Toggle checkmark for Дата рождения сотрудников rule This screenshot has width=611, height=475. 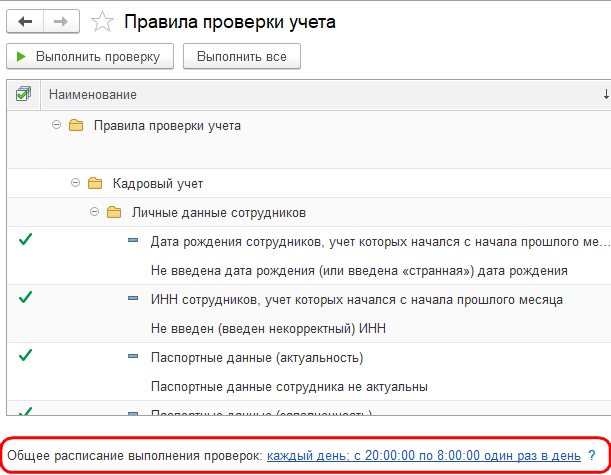coord(25,239)
